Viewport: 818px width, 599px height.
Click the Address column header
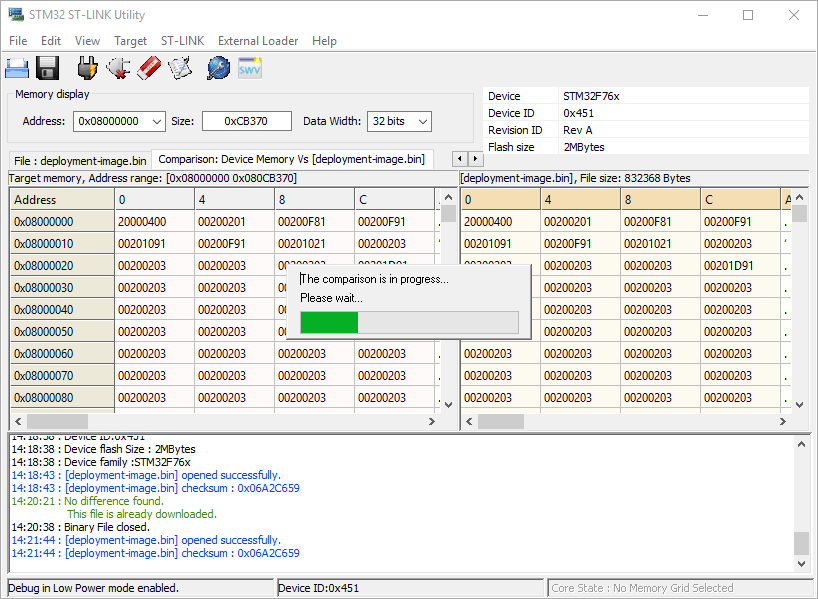(x=62, y=200)
